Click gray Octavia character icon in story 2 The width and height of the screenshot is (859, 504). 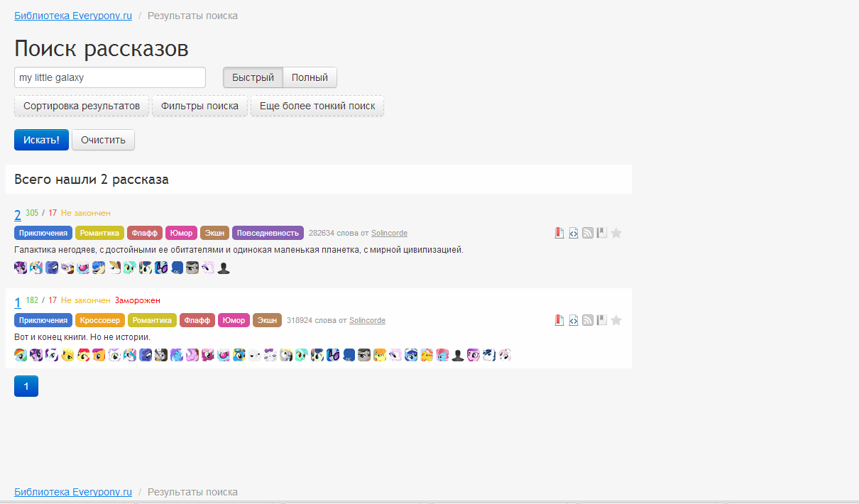192,268
